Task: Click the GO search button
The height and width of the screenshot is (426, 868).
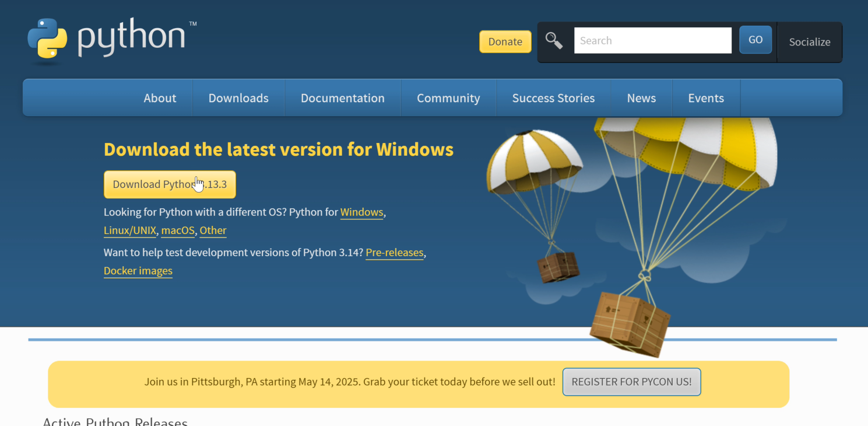Action: 755,40
